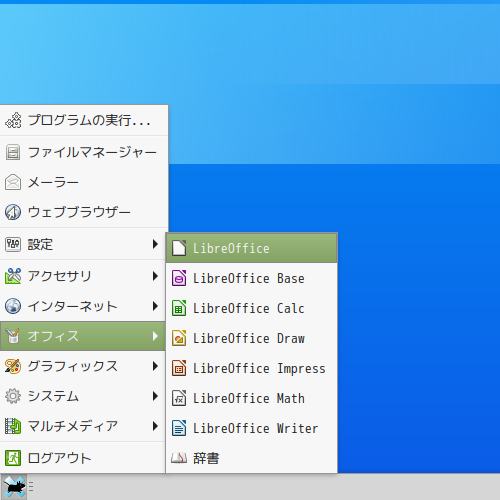Expand the インターネット submenu arrow
The height and width of the screenshot is (500, 500).
(155, 306)
